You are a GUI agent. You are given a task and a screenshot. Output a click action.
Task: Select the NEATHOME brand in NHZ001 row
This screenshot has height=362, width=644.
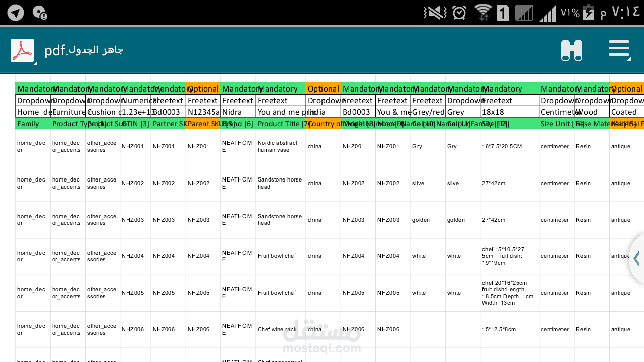[237, 146]
